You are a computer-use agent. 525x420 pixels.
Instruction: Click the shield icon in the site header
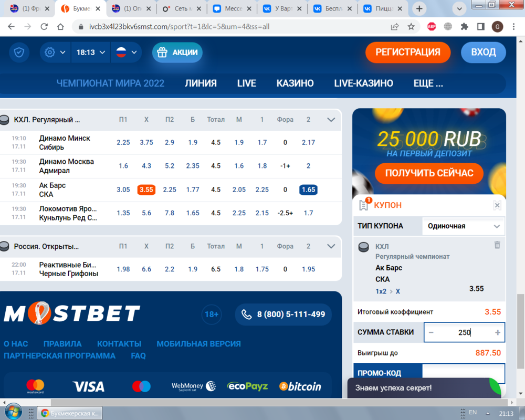point(19,52)
